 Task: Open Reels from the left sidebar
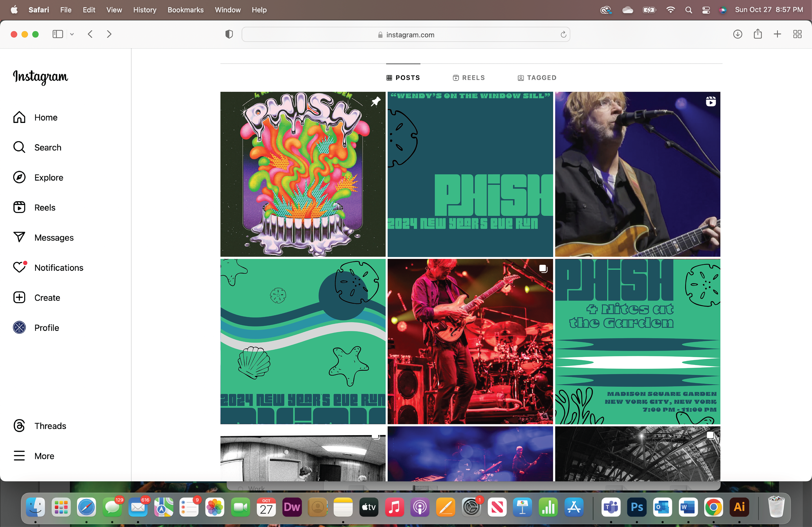coord(34,208)
